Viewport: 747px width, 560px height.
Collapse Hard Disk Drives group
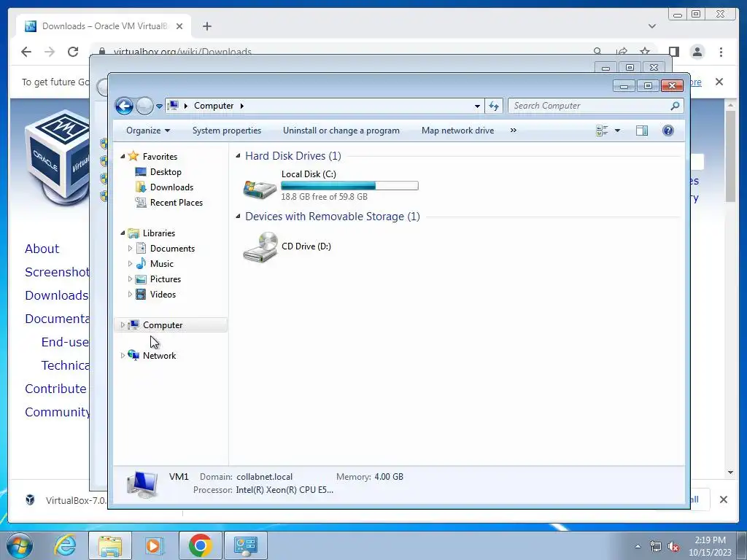[238, 156]
